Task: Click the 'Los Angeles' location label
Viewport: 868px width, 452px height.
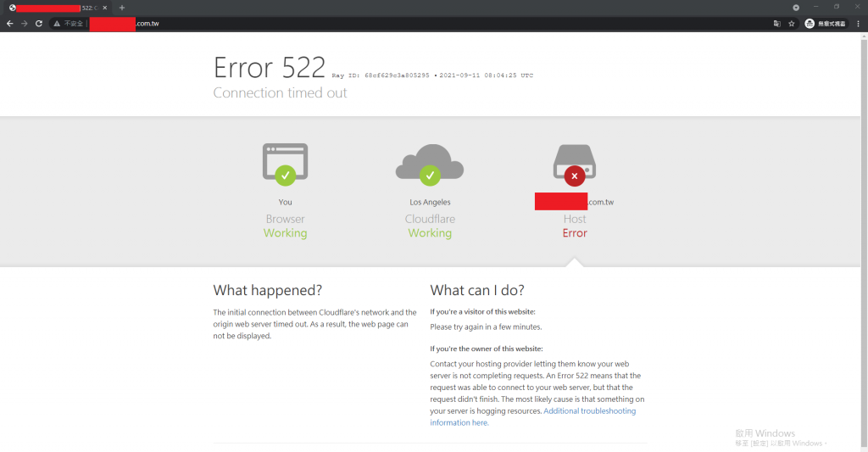Action: point(430,202)
